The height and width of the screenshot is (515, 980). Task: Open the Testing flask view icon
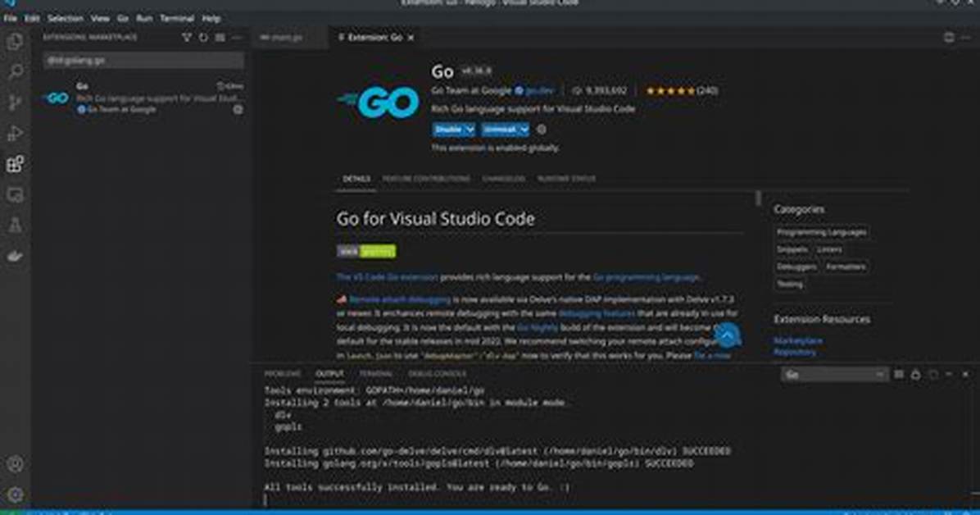pyautogui.click(x=15, y=226)
